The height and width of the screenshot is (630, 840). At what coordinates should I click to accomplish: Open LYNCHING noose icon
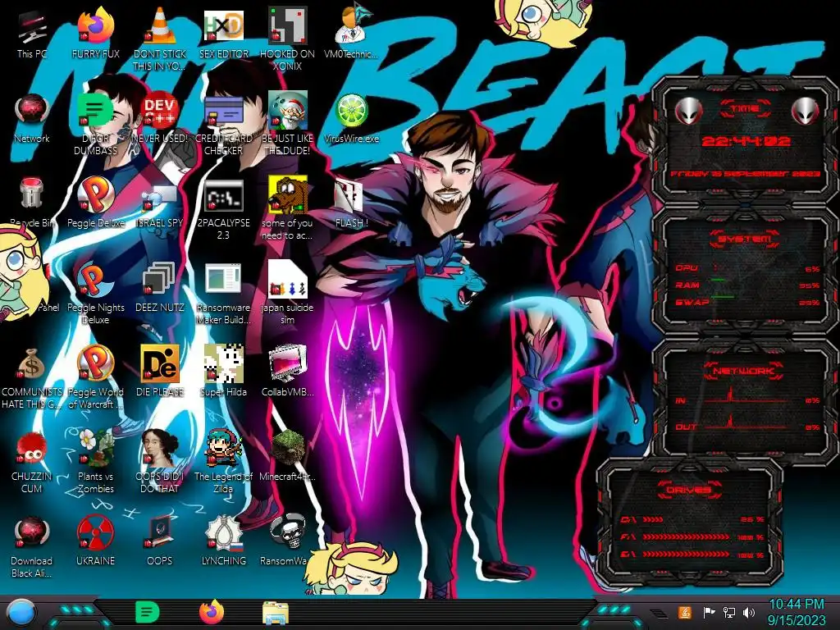click(223, 533)
